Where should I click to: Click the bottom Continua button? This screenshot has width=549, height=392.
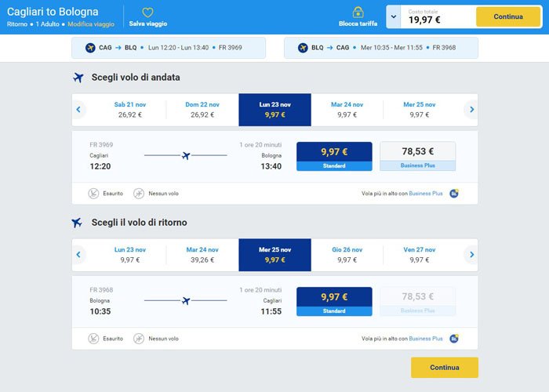445,367
